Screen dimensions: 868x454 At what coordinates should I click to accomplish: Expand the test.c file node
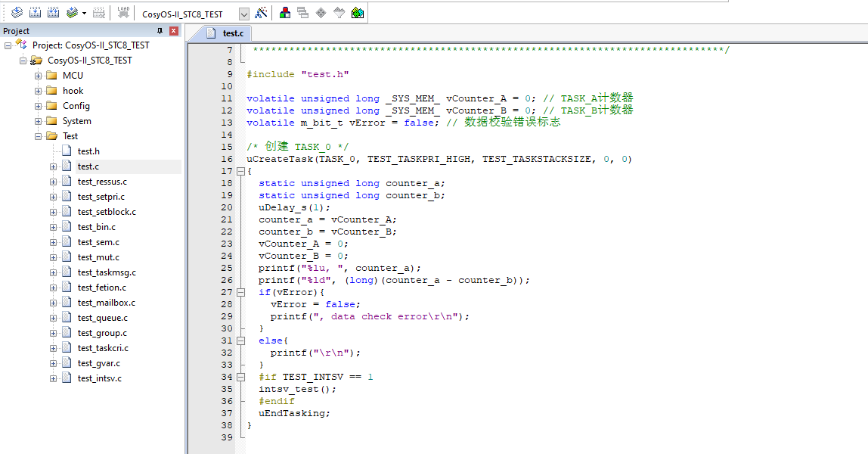[x=53, y=166]
